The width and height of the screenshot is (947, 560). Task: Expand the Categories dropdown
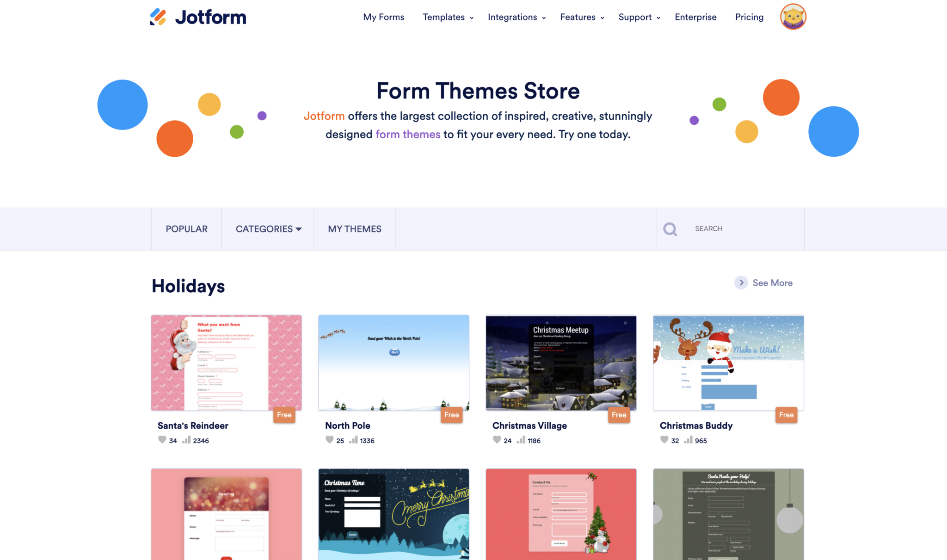click(x=268, y=228)
